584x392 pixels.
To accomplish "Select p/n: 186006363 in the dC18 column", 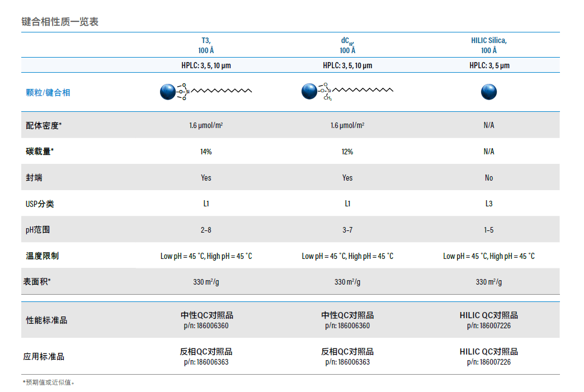I will tap(347, 362).
